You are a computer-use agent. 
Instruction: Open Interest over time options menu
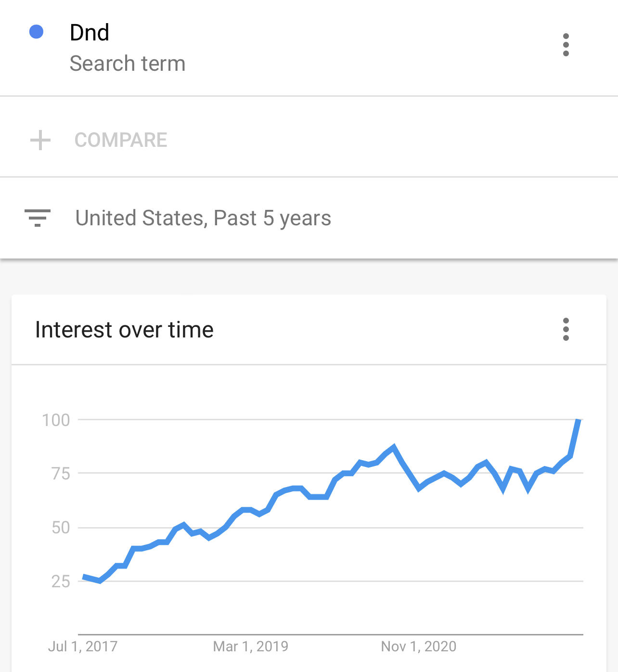[566, 329]
